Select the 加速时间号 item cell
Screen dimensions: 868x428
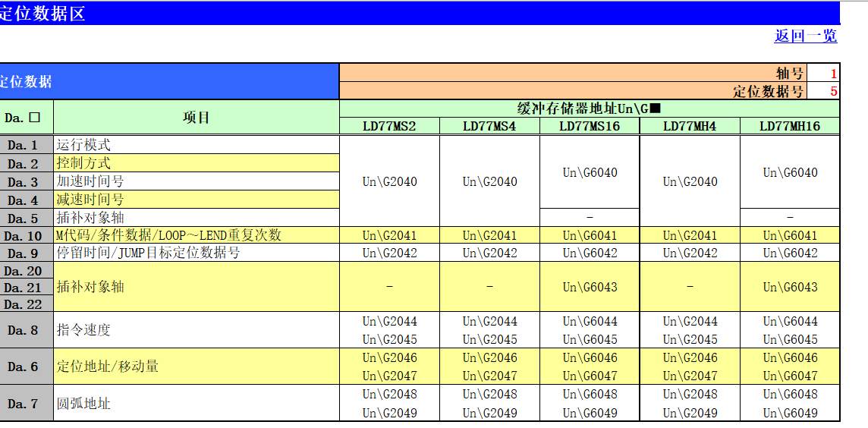[196, 181]
